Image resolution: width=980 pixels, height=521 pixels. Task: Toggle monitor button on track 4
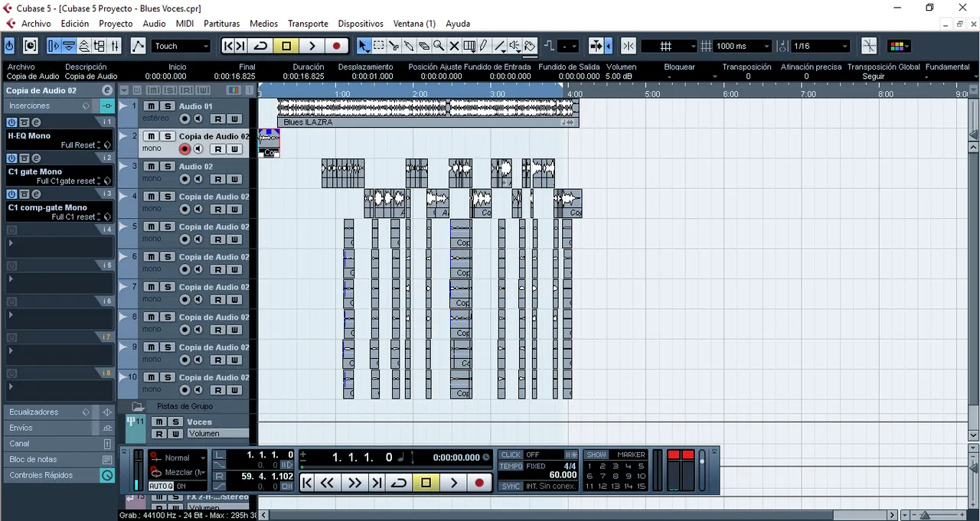pyautogui.click(x=198, y=209)
